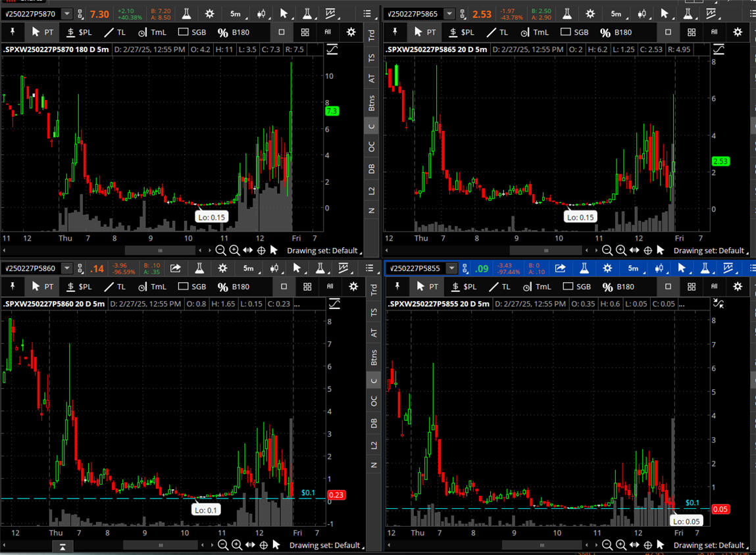The image size is (756, 555).
Task: Click horizontal scrollbar thumb below P5870 chart
Action: pos(161,251)
